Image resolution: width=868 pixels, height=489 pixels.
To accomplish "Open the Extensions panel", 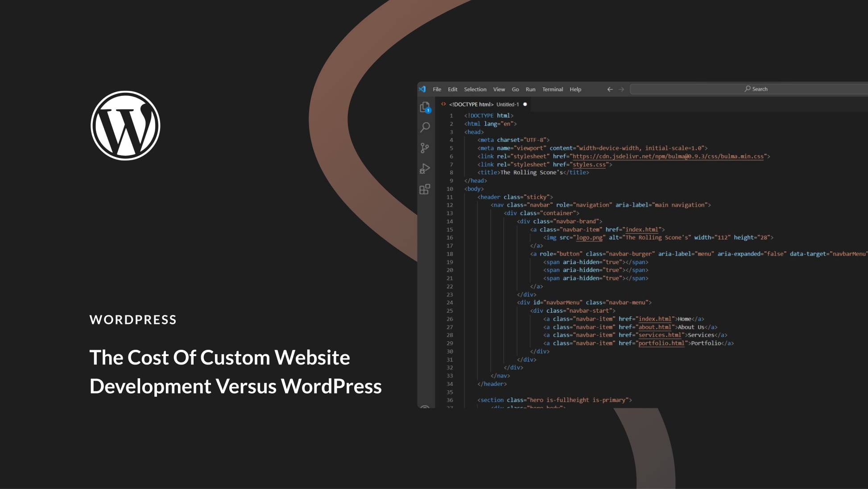I will point(424,189).
